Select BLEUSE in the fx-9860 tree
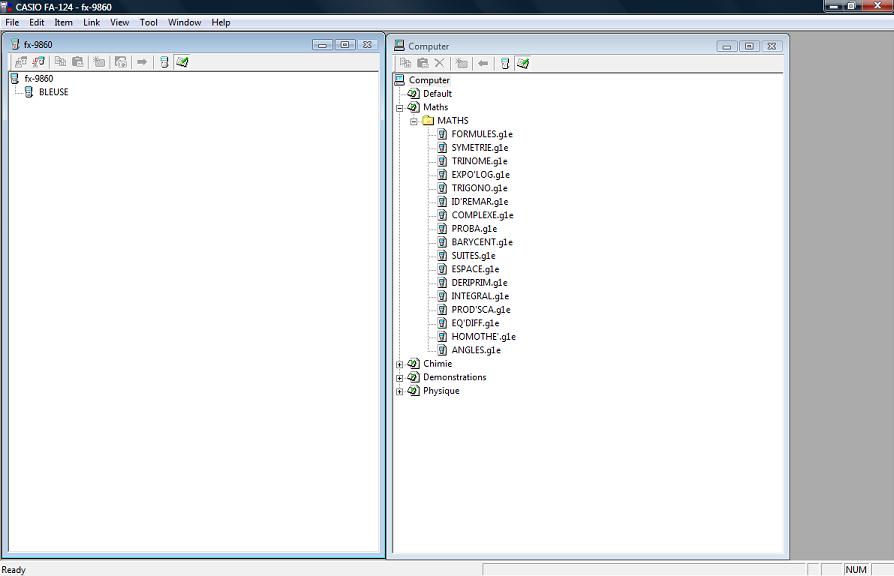 (x=54, y=92)
